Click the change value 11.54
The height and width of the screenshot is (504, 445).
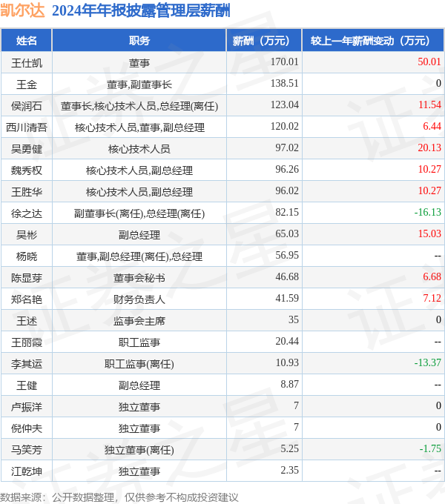click(x=429, y=105)
